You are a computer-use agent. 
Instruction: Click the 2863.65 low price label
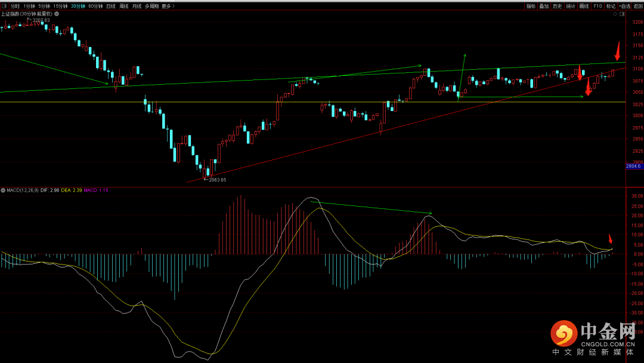coord(217,179)
